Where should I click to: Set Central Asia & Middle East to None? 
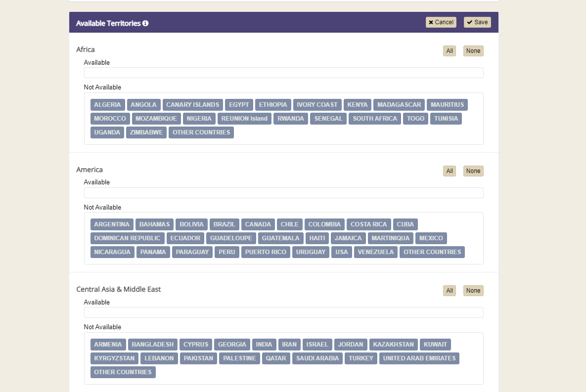473,291
